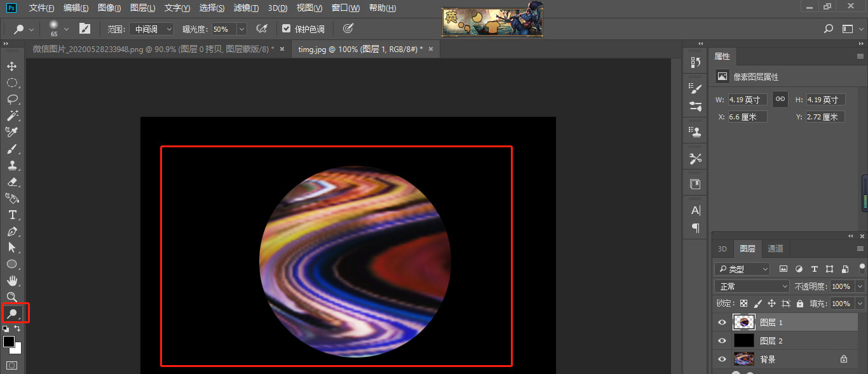Open the Properties panel menu button

[860, 57]
